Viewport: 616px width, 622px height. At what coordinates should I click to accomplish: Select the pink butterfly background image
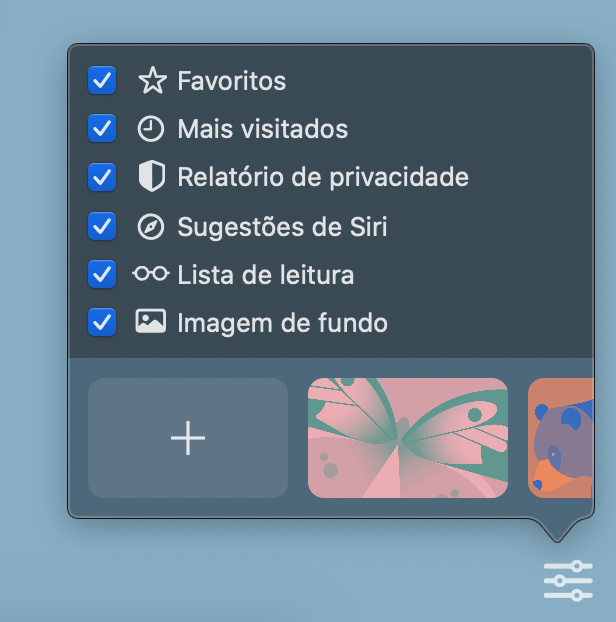[408, 438]
